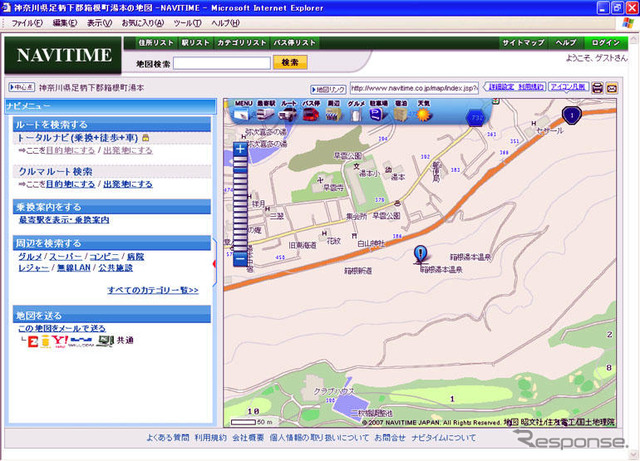Click the NAVITIME logo
This screenshot has height=461, width=640.
pos(64,55)
